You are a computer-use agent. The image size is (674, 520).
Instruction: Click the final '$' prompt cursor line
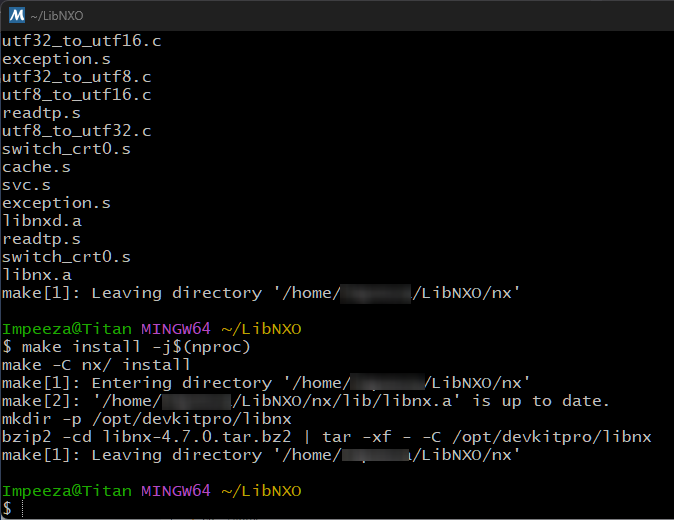(x=12, y=509)
